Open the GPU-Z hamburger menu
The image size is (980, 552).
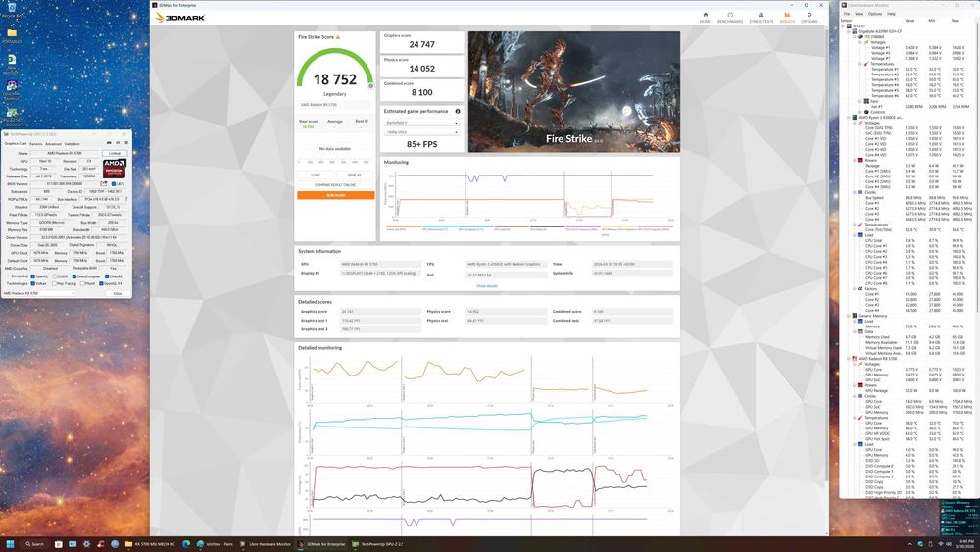point(126,143)
